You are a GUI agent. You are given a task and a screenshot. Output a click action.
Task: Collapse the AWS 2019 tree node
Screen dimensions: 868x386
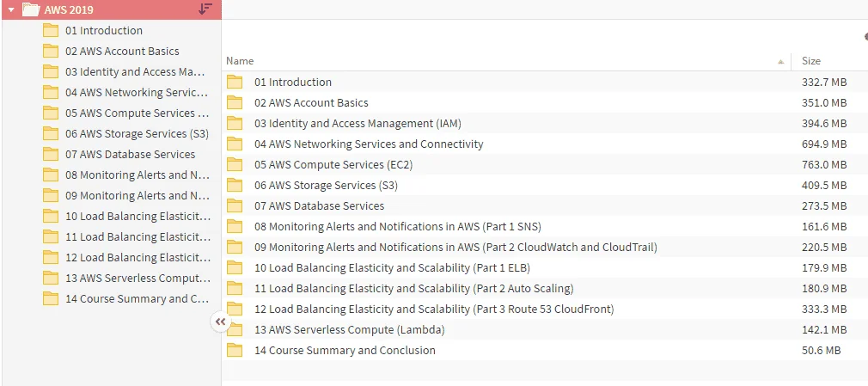point(11,10)
